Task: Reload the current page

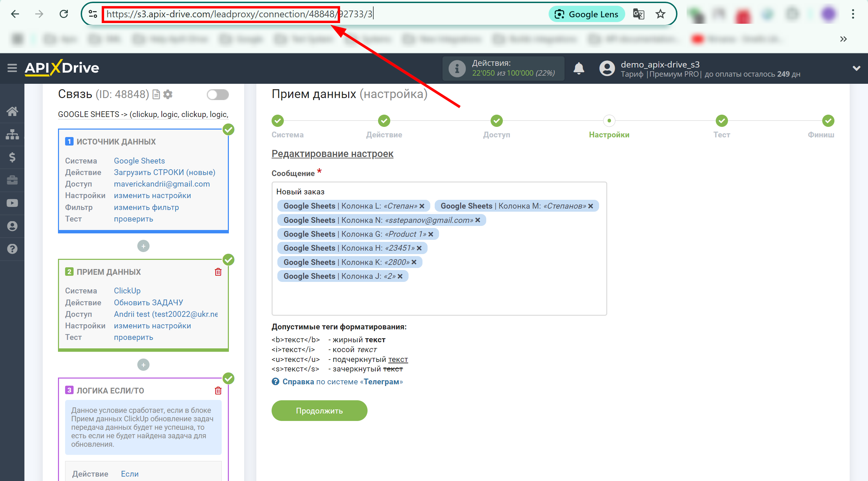Action: coord(64,14)
